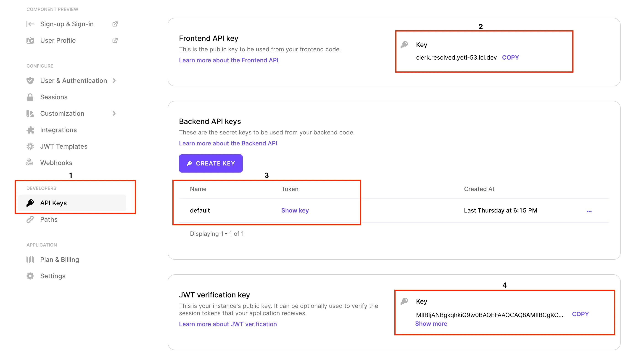Select the API Keys sidebar icon
The height and width of the screenshot is (357, 644).
30,203
